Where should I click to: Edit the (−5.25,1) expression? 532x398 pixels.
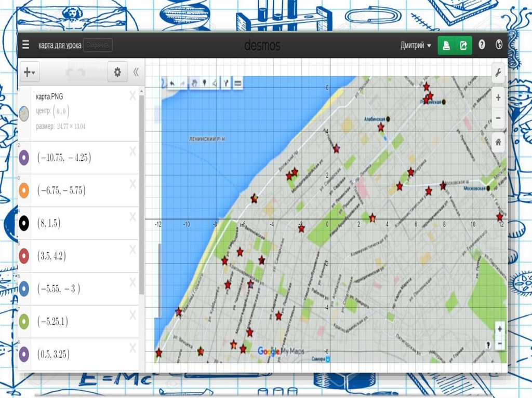(52, 321)
